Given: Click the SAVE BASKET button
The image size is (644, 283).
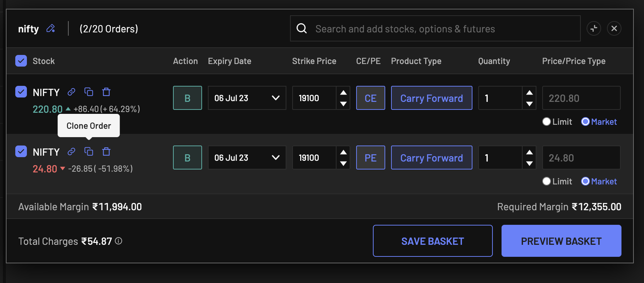Looking at the screenshot, I should (432, 241).
